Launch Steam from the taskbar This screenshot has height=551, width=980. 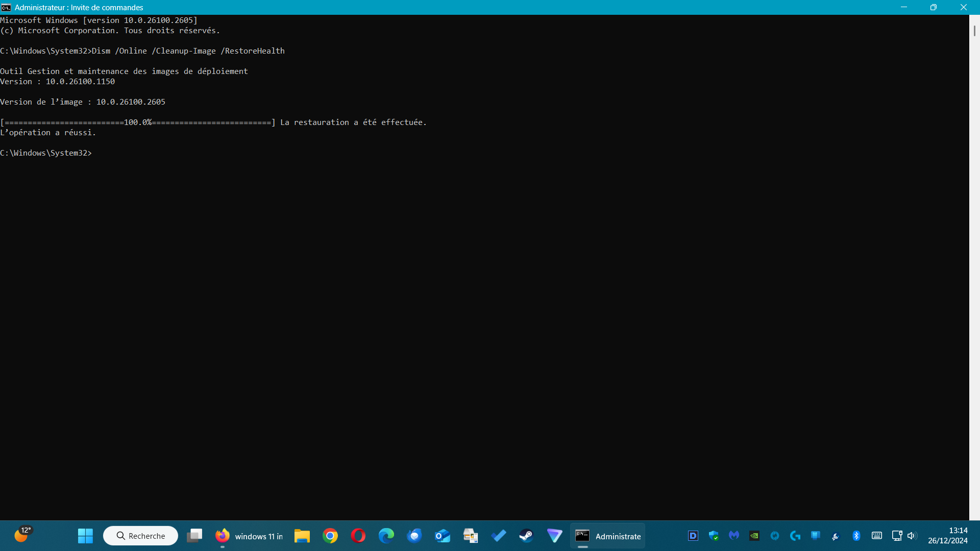526,536
